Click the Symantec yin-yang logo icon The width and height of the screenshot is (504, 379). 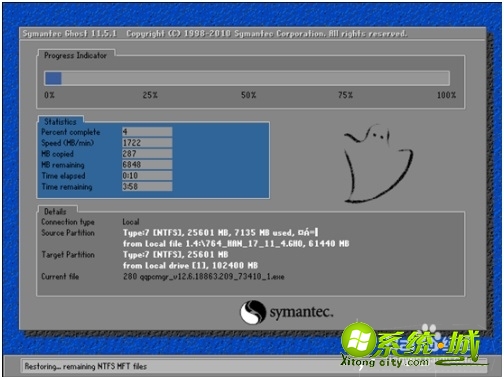point(253,312)
